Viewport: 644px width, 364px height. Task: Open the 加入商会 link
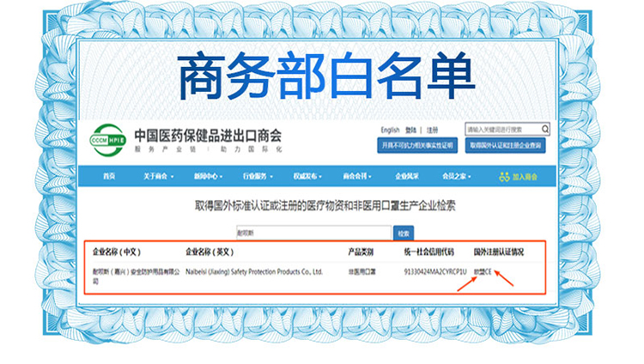coord(518,177)
